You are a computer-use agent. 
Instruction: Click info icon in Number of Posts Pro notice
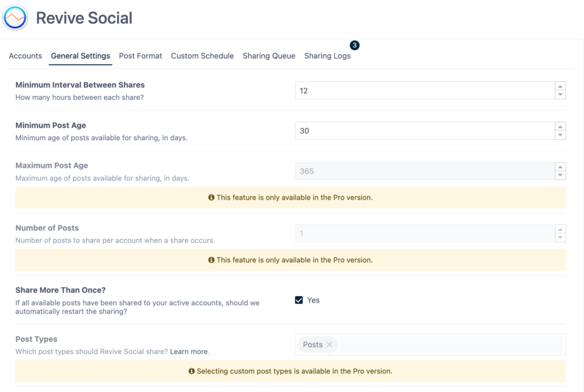[x=211, y=260]
